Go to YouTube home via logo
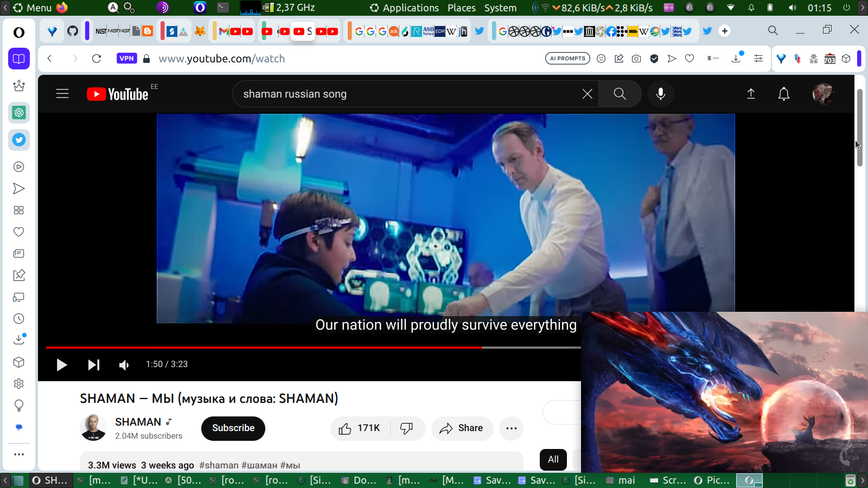The width and height of the screenshot is (868, 488). pos(118,94)
